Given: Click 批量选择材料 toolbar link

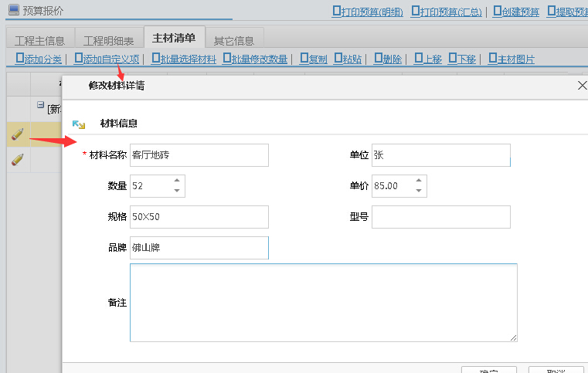Looking at the screenshot, I should pyautogui.click(x=184, y=59).
